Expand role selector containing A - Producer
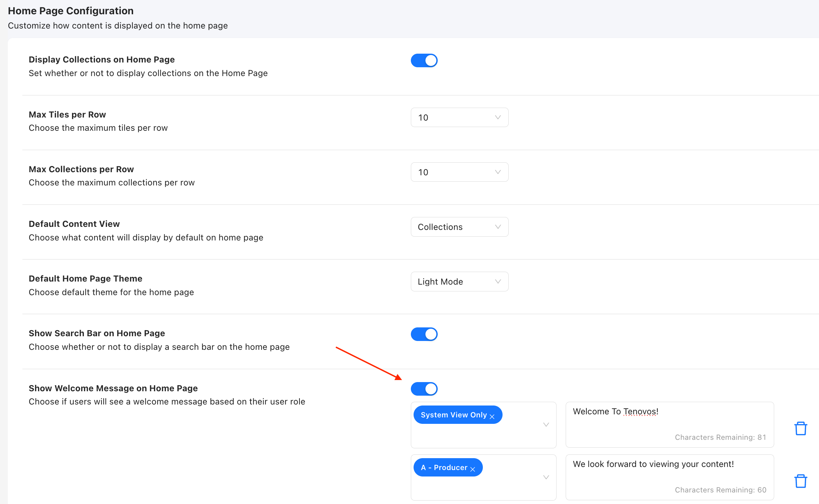Viewport: 819px width, 504px height. (546, 477)
